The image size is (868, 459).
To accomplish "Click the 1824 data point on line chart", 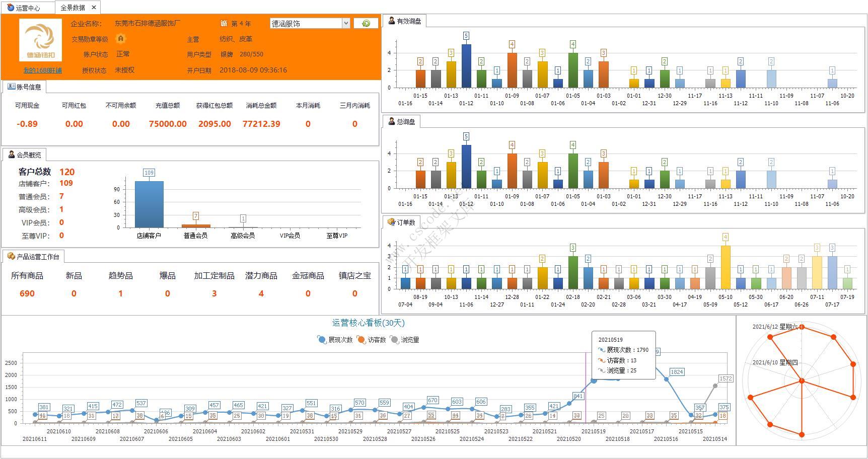I will tap(667, 379).
